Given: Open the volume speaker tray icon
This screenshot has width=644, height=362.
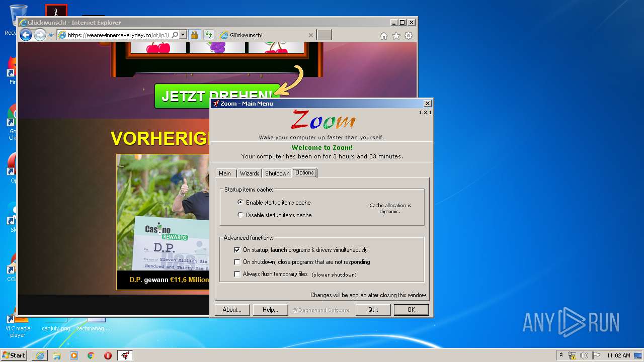Looking at the screenshot, I should coord(584,355).
